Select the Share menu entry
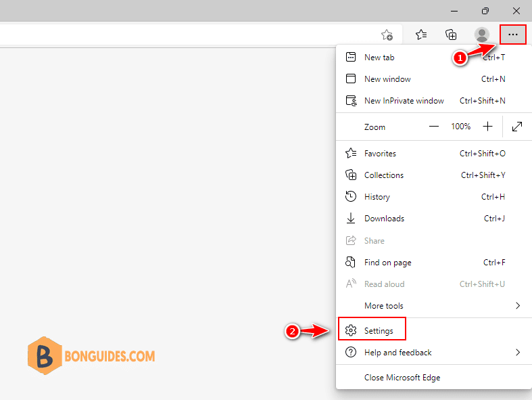532x400 pixels. click(433, 241)
